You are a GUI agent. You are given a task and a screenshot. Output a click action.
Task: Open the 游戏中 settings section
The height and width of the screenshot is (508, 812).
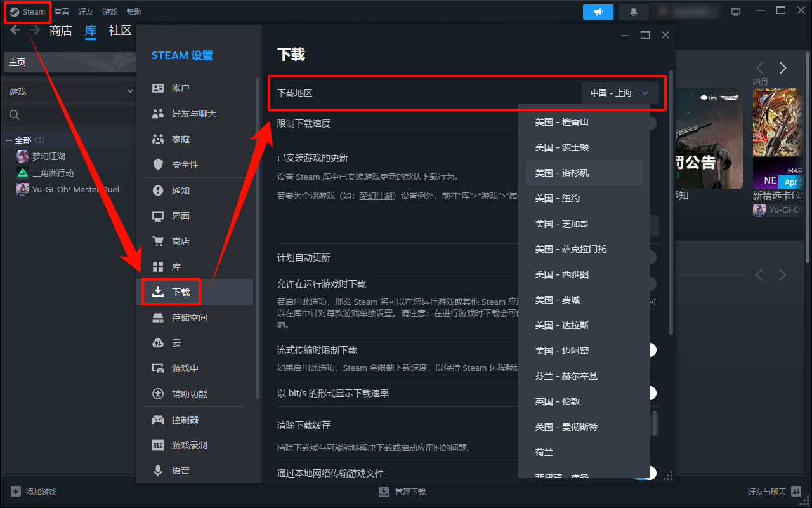tap(195, 368)
